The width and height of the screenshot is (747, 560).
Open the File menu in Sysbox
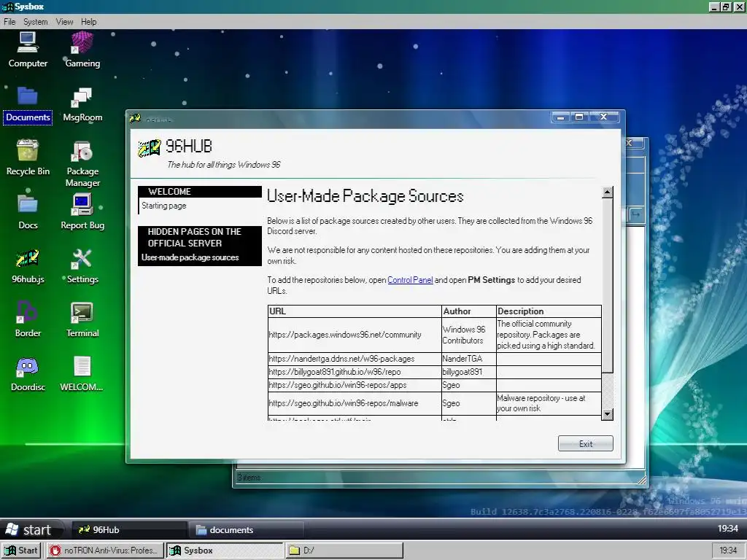[9, 21]
